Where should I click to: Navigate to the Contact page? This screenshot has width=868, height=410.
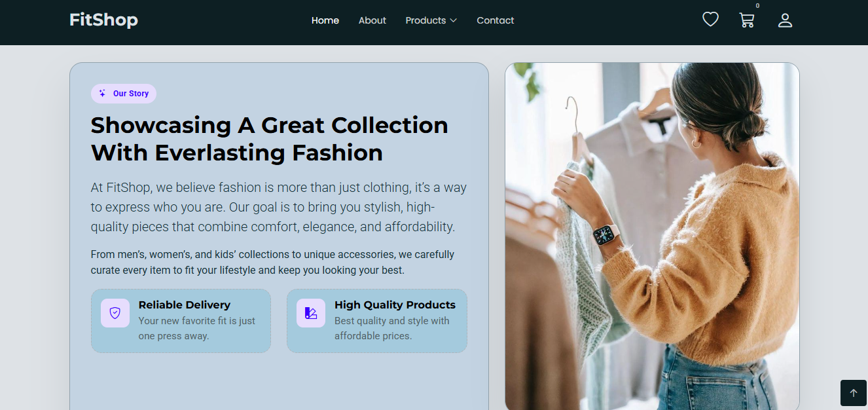496,20
